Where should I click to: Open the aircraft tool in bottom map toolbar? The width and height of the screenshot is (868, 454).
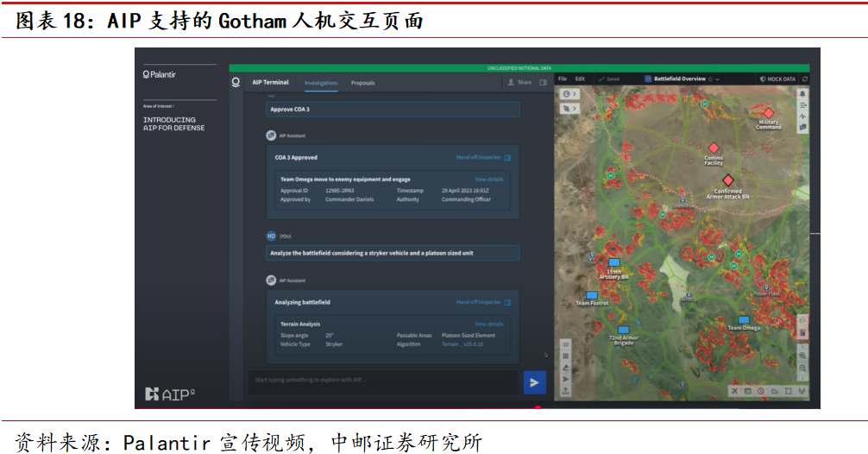[x=734, y=391]
